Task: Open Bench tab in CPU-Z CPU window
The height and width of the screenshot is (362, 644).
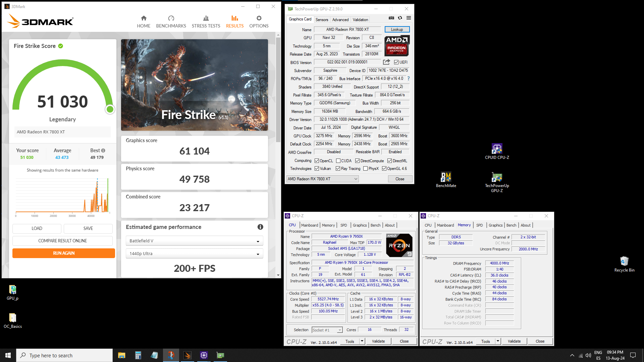Action: tap(375, 225)
